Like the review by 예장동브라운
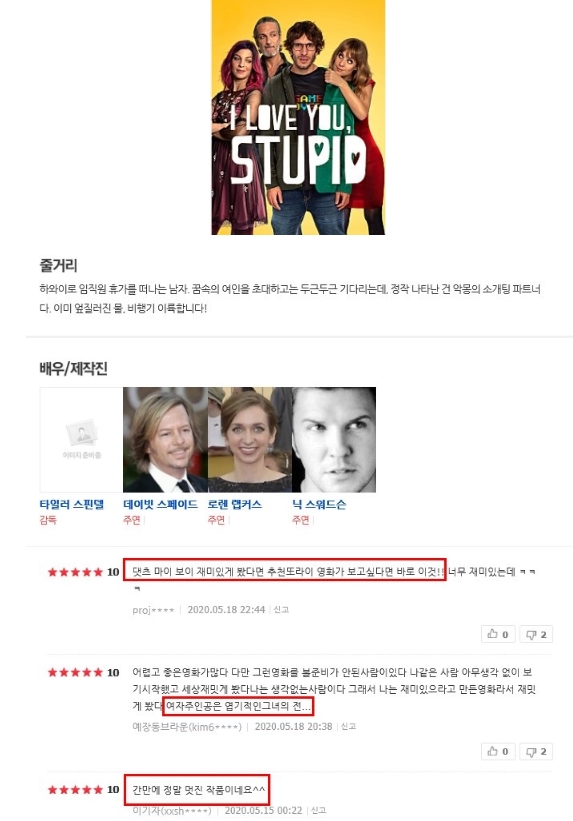 (498, 751)
